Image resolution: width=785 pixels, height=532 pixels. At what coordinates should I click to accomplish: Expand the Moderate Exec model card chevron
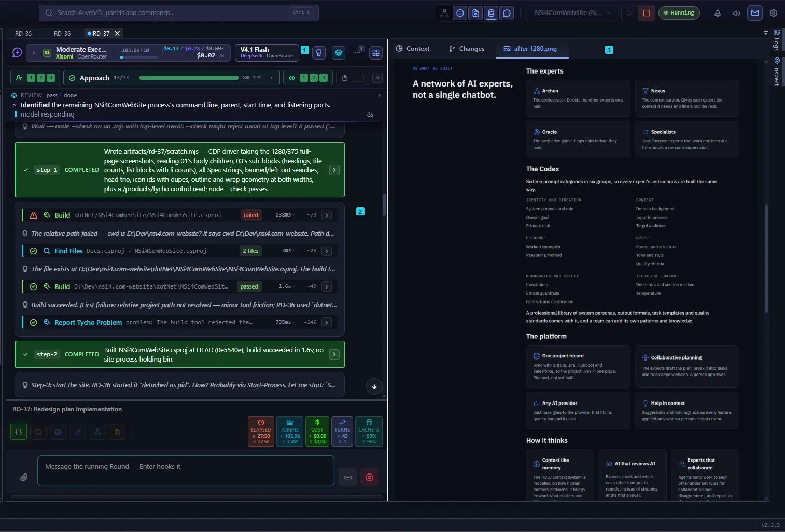click(34, 53)
